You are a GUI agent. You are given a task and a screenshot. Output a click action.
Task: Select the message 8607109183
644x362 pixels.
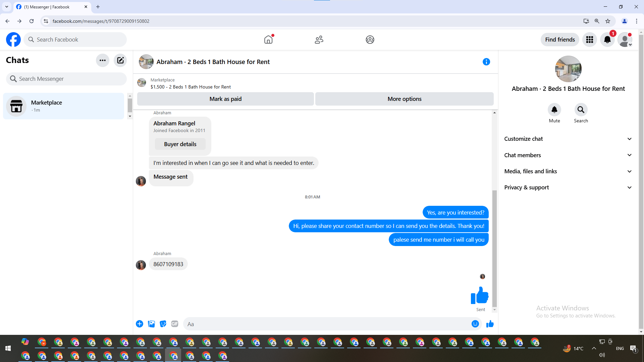pyautogui.click(x=168, y=264)
